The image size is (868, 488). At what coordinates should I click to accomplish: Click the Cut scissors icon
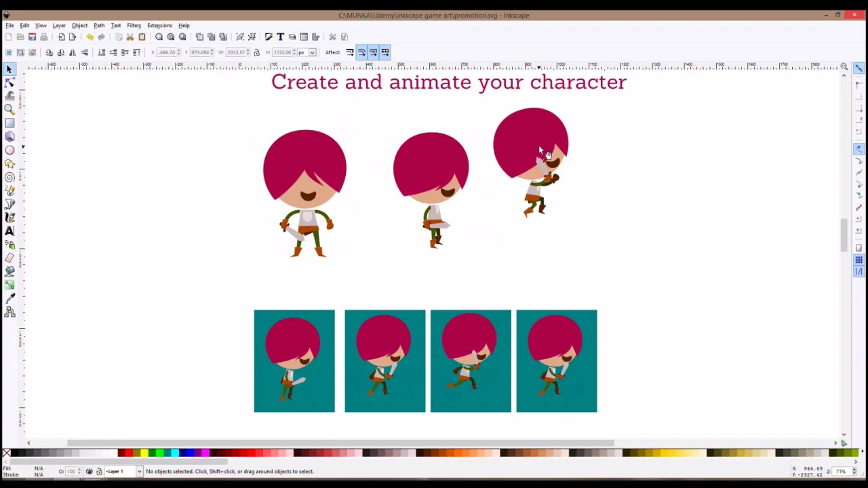click(x=130, y=37)
